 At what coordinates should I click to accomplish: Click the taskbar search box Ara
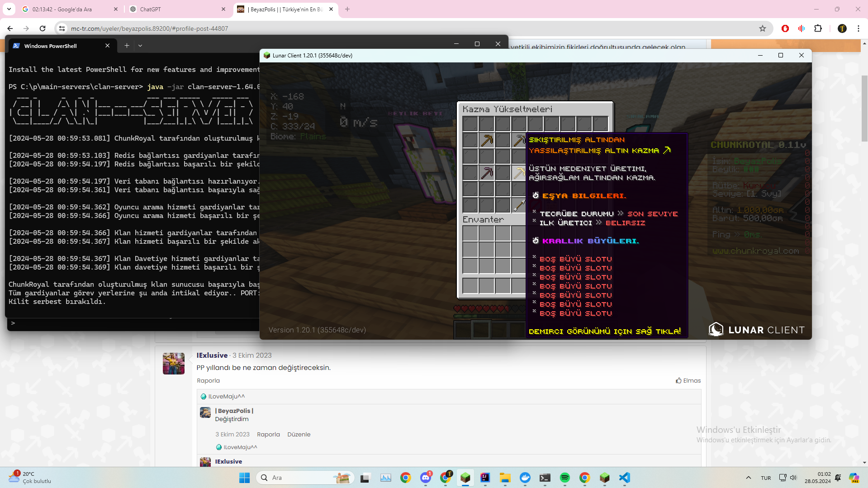click(306, 478)
